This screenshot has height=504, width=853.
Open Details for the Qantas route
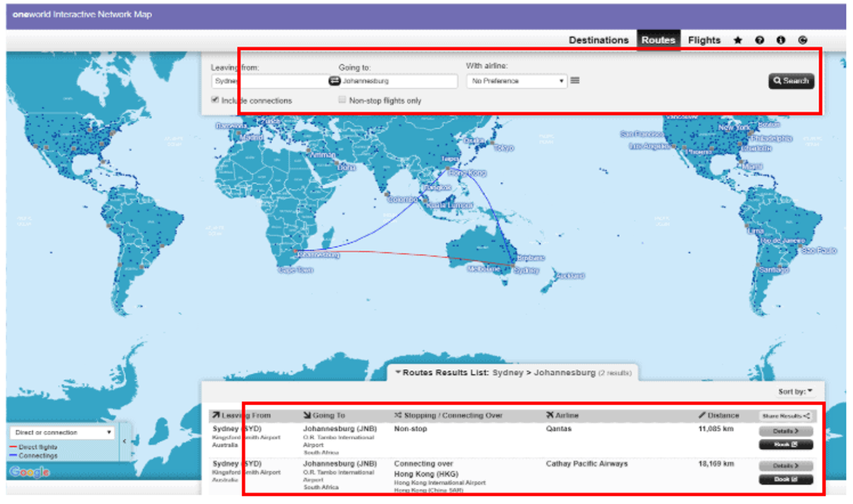785,431
